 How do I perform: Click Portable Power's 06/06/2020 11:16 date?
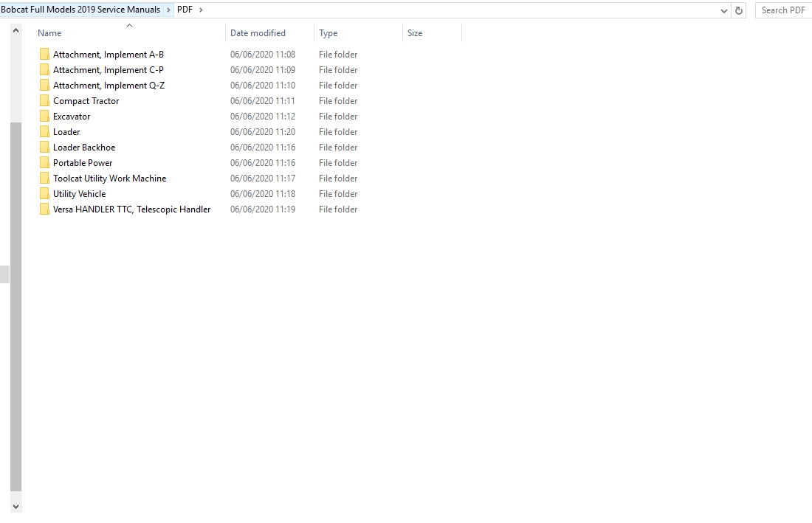click(x=263, y=163)
